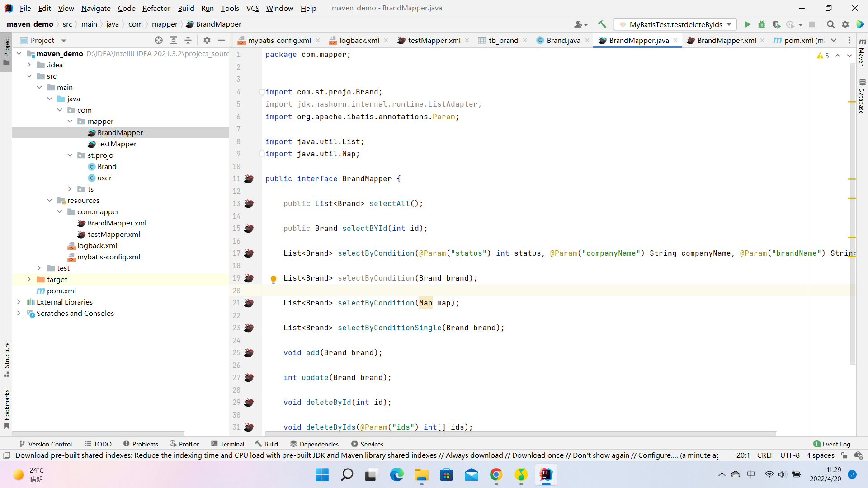
Task: Switch to BrandMapper.xml editor tab
Action: [726, 40]
